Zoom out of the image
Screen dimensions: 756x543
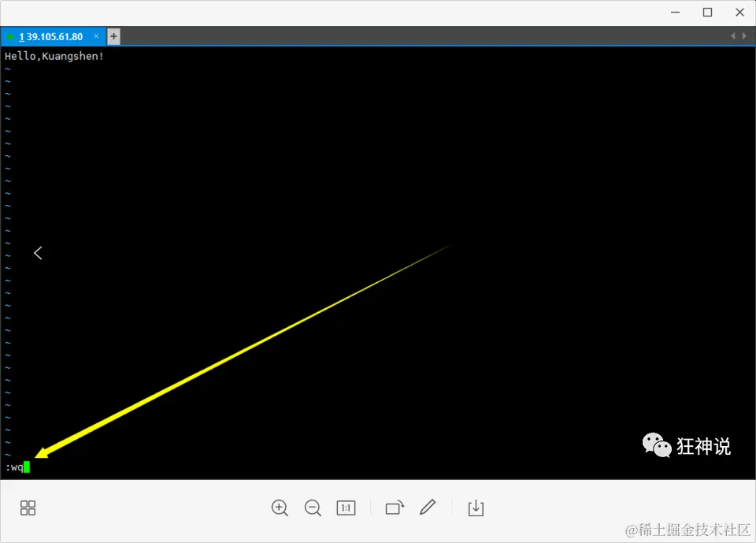pyautogui.click(x=313, y=508)
